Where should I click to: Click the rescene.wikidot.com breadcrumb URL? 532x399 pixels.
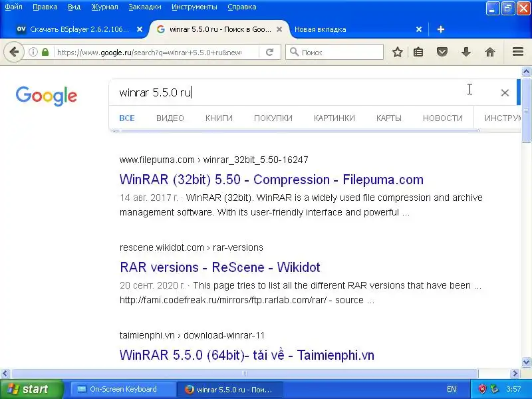(x=192, y=247)
